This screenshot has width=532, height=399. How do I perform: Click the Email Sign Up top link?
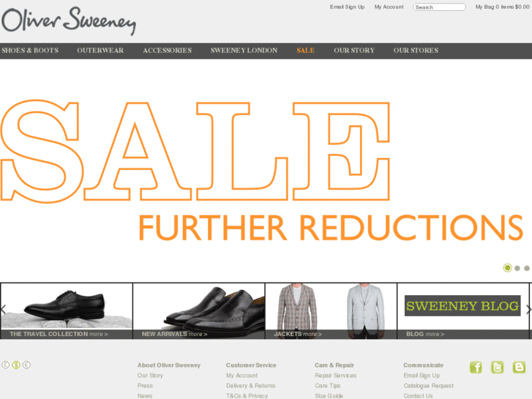(x=347, y=7)
